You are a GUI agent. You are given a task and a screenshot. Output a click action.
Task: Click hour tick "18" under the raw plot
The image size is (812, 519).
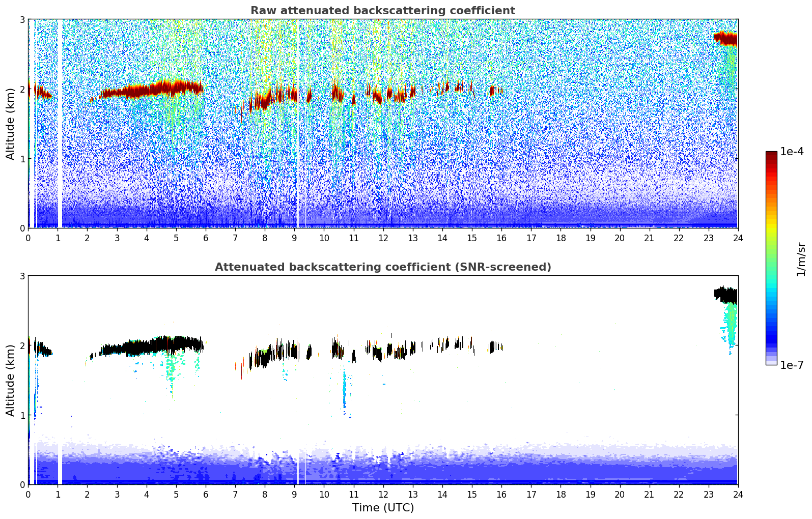point(561,238)
